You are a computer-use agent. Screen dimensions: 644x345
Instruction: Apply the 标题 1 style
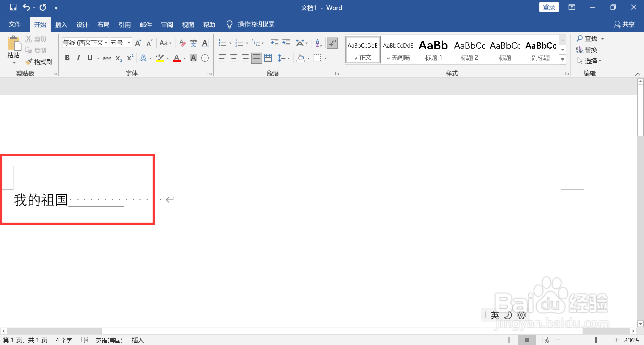434,50
